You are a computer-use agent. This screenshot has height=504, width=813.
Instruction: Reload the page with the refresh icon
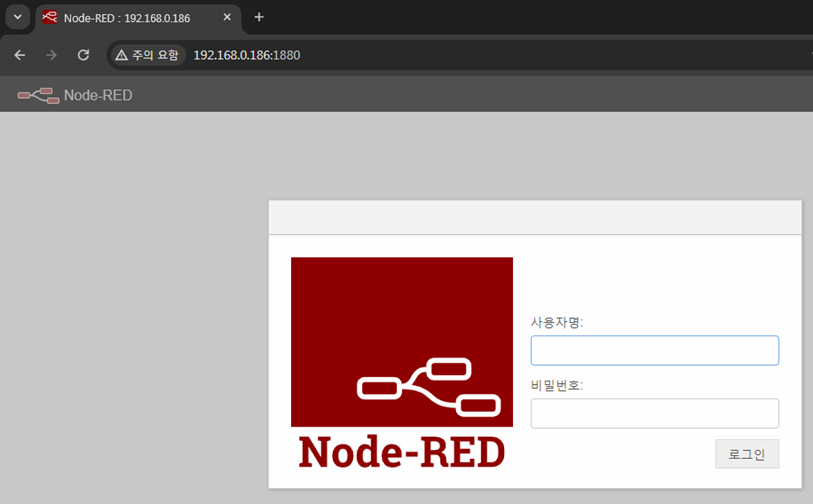pyautogui.click(x=83, y=55)
